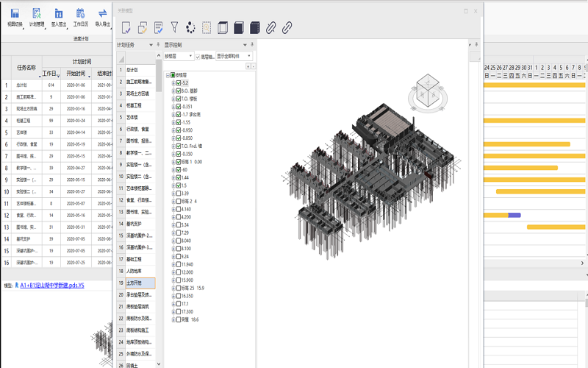Click cell 2020-03-24 in main schedule table
The image size is (588, 368).
point(76,121)
